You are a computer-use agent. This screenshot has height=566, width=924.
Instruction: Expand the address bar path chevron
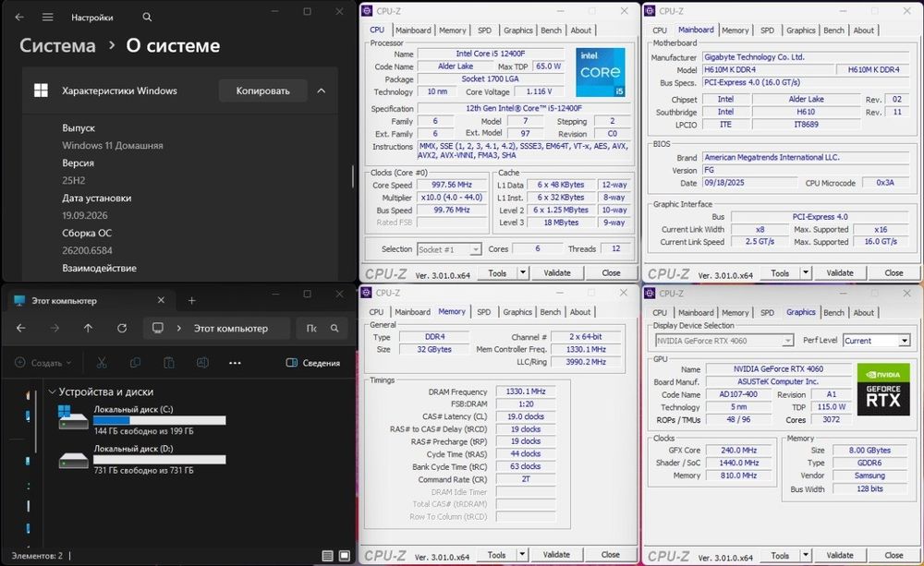tap(178, 328)
